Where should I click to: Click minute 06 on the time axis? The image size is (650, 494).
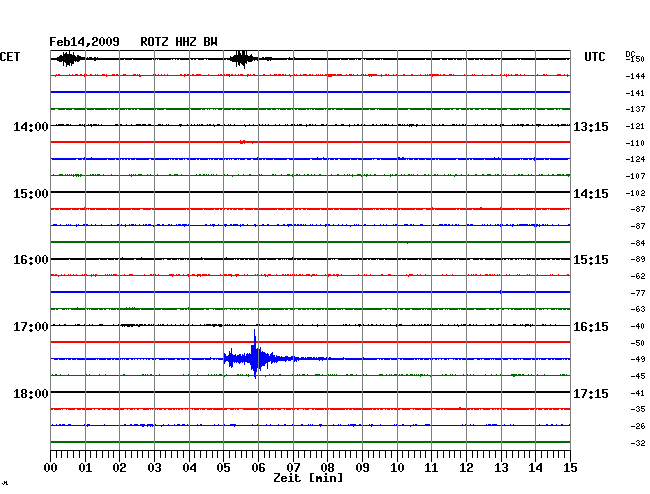point(258,467)
